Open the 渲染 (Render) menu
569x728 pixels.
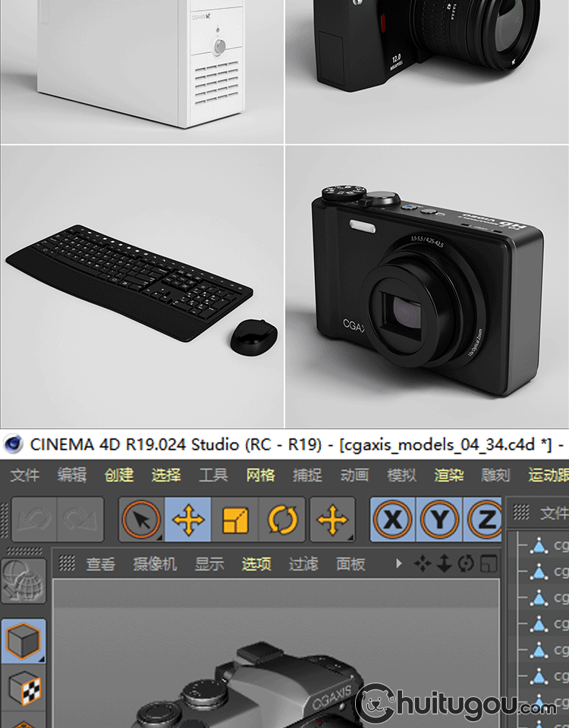[x=448, y=475]
